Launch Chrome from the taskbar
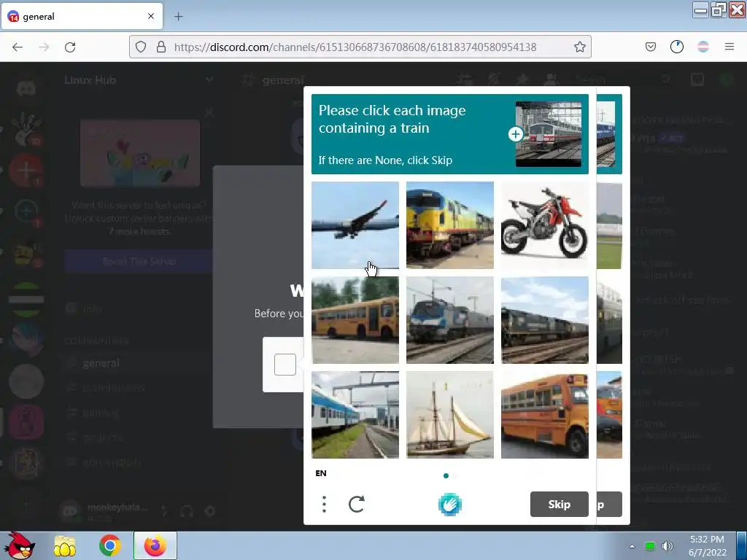This screenshot has height=560, width=747. coord(109,545)
